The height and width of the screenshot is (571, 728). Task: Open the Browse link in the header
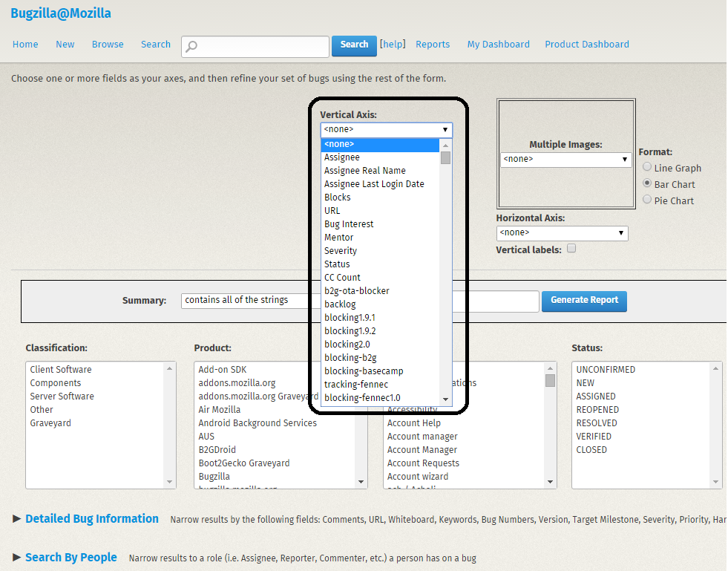coord(108,44)
